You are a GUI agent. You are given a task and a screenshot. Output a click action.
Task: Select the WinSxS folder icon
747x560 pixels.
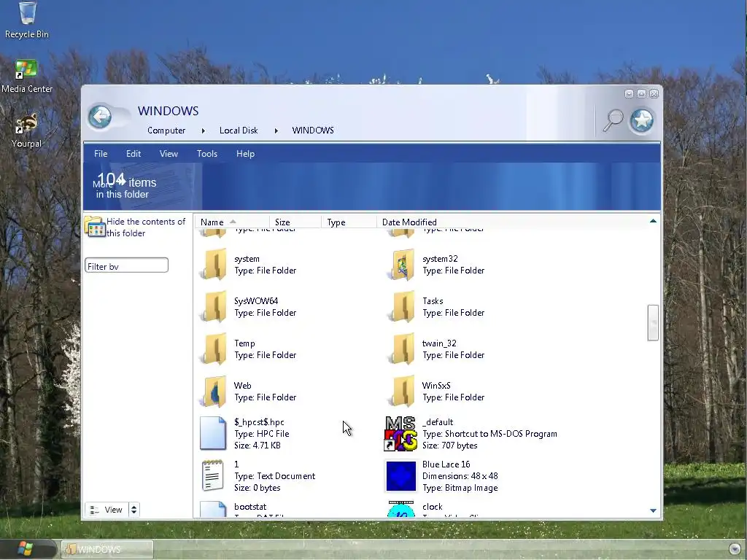(401, 392)
